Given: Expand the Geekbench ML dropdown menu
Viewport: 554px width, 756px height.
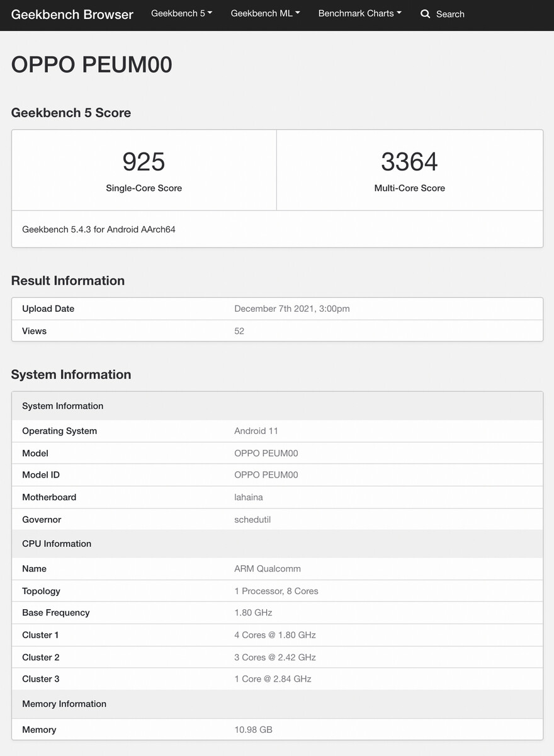Looking at the screenshot, I should click(x=265, y=13).
